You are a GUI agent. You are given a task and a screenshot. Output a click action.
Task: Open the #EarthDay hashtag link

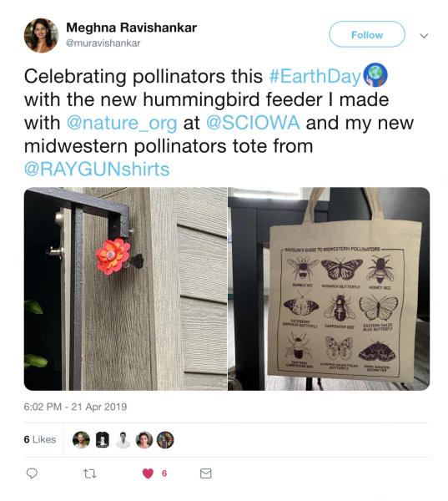[315, 76]
